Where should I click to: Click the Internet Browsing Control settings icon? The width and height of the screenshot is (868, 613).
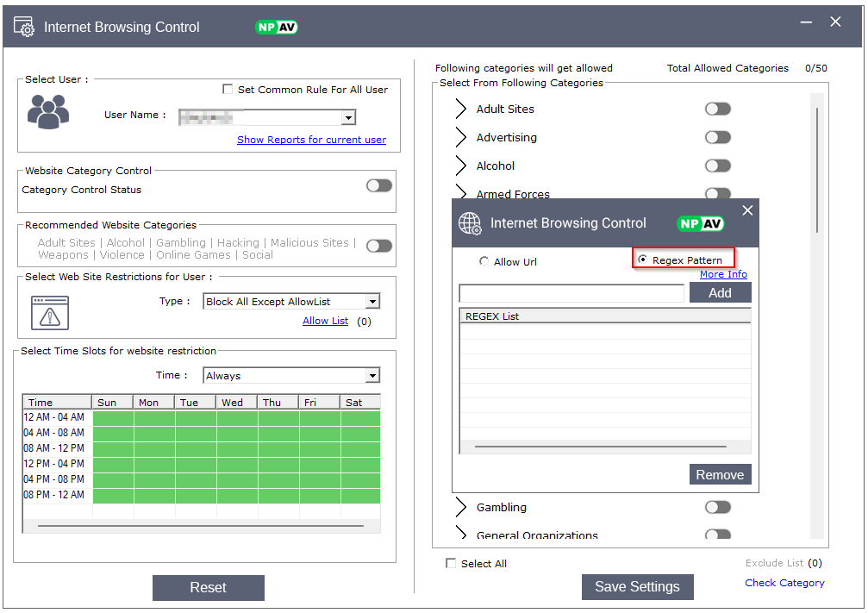pyautogui.click(x=24, y=27)
